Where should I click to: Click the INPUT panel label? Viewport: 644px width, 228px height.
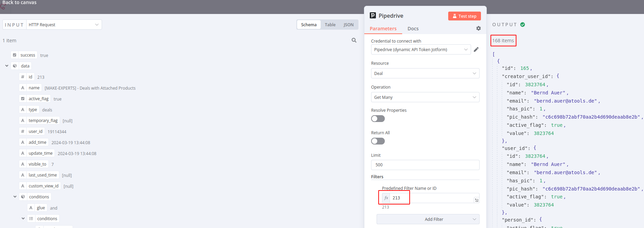coord(14,25)
